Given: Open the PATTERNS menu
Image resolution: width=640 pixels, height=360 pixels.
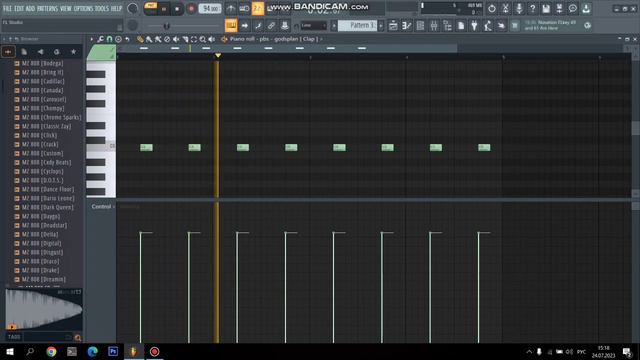Looking at the screenshot, I should [48, 9].
